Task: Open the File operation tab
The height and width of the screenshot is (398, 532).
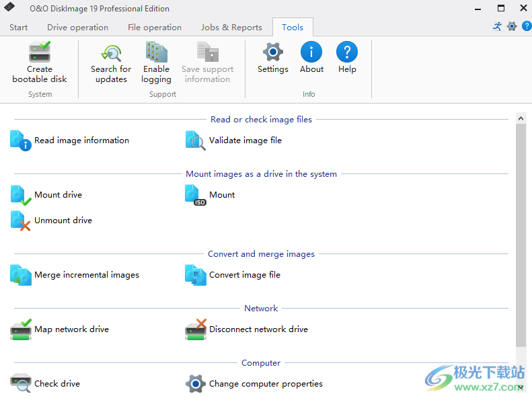Action: click(x=155, y=28)
